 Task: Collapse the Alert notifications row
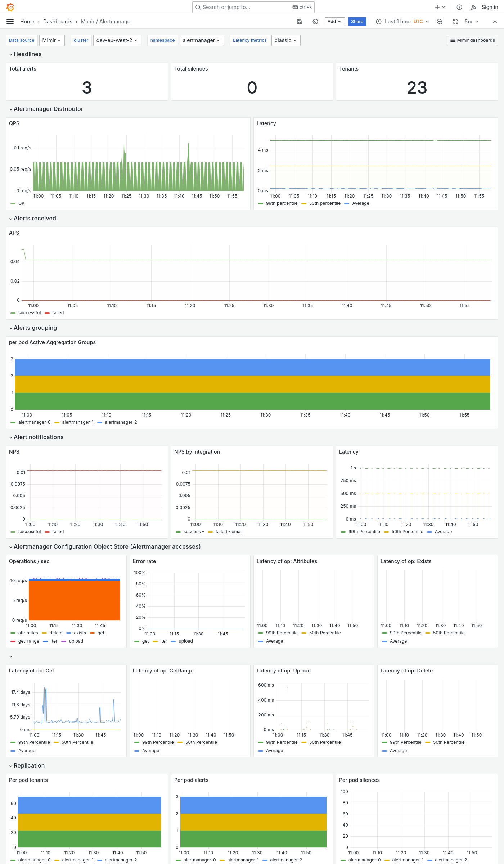pyautogui.click(x=36, y=437)
